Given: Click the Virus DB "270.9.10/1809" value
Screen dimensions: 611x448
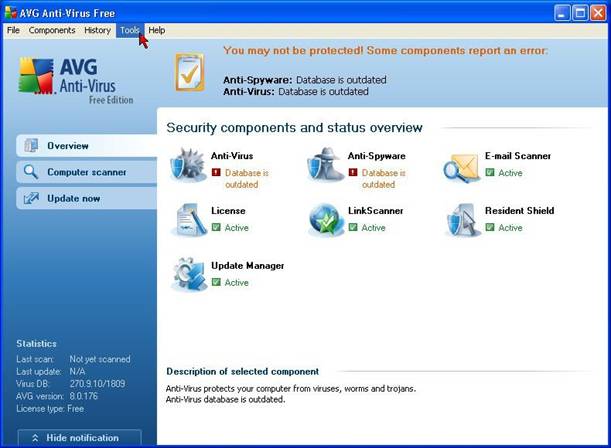Looking at the screenshot, I should click(x=97, y=384).
